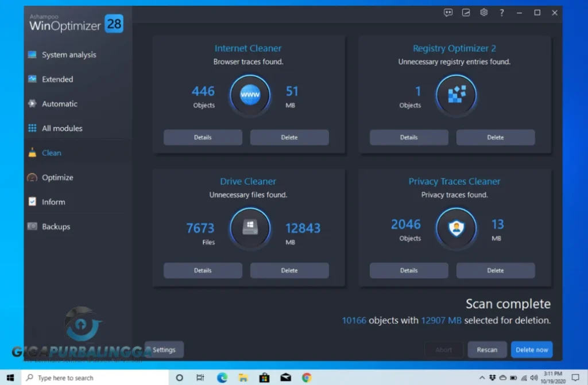Image resolution: width=588 pixels, height=385 pixels.
Task: Click the Internet Cleaner globe icon
Action: 249,95
